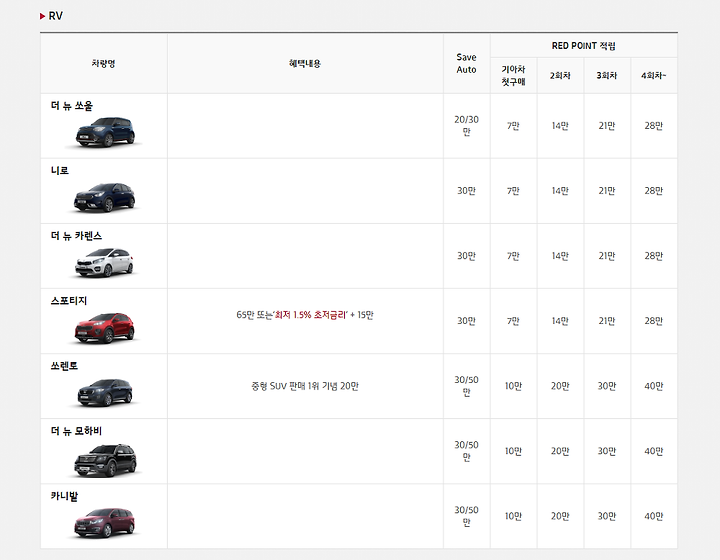Click the 3회차 column header

(607, 75)
